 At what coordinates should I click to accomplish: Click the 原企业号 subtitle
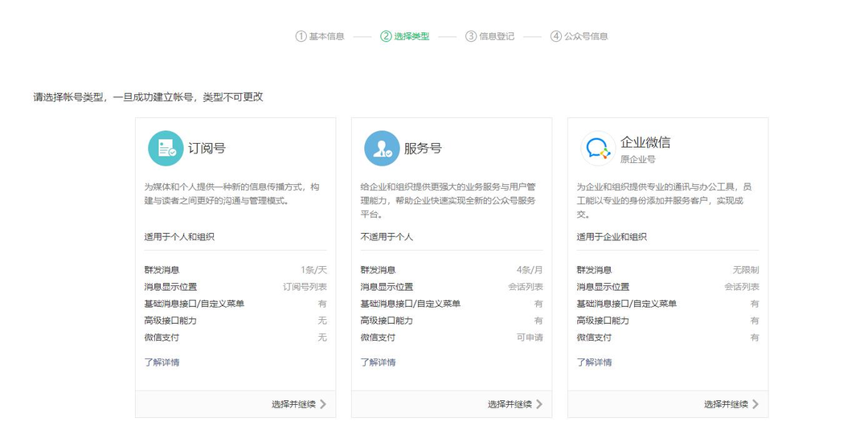pyautogui.click(x=637, y=159)
